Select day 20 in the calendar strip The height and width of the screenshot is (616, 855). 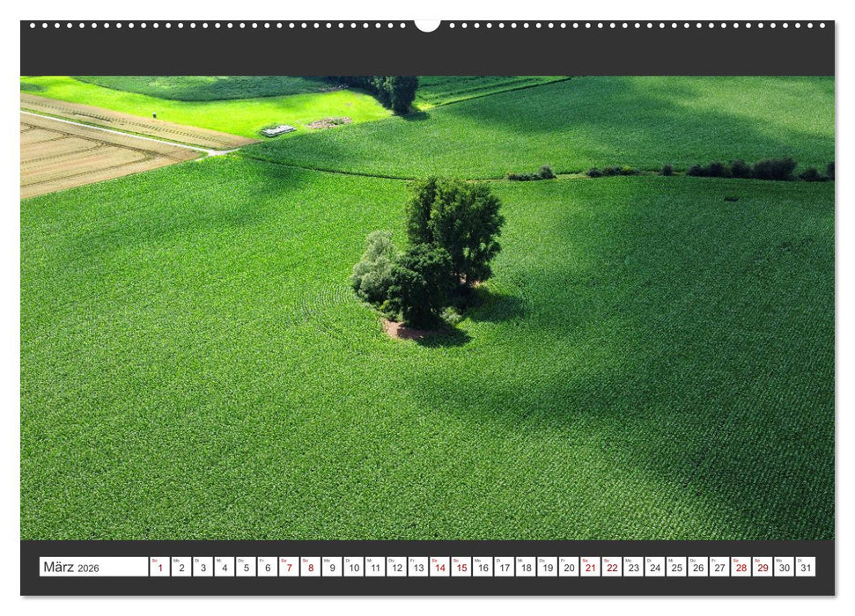[568, 568]
